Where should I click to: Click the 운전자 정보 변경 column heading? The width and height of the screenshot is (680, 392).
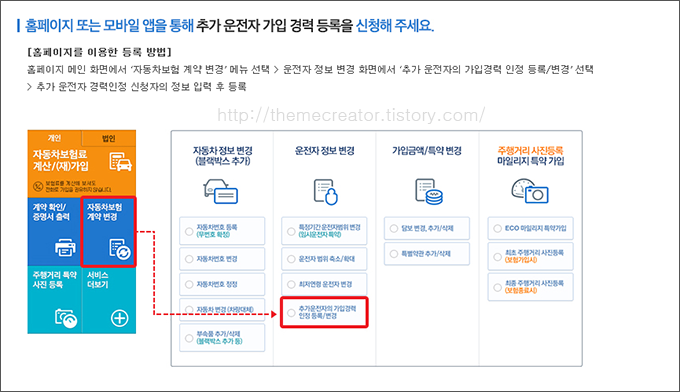325,151
